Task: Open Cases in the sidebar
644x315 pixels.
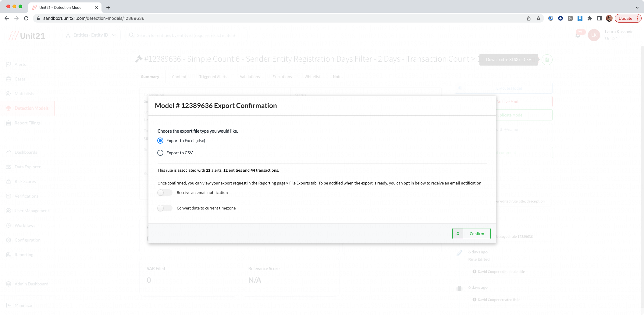Action: point(20,79)
